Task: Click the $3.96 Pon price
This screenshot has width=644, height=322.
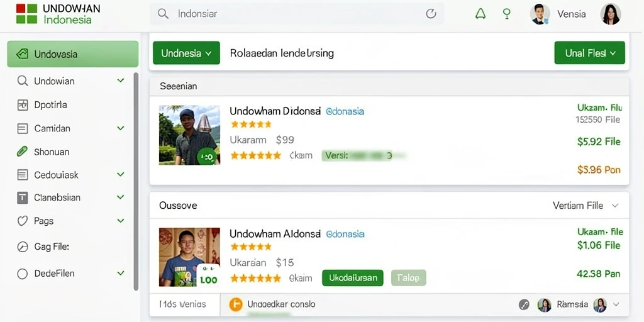Action: (599, 170)
